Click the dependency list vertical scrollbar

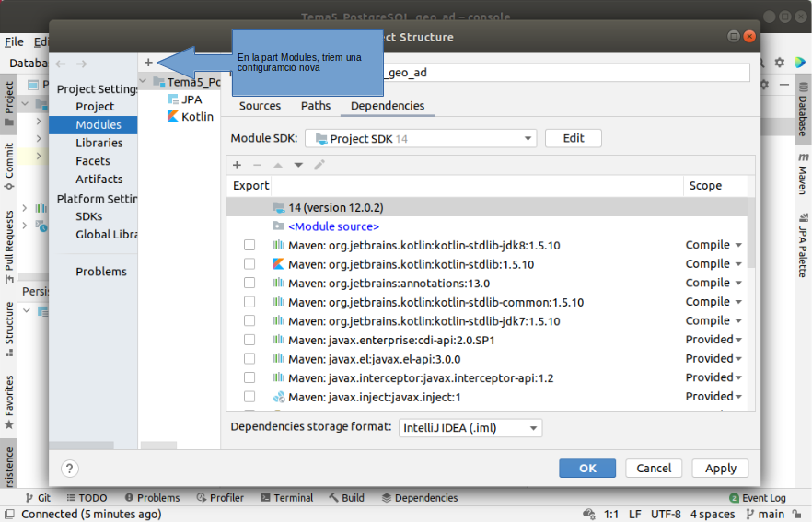pyautogui.click(x=751, y=233)
